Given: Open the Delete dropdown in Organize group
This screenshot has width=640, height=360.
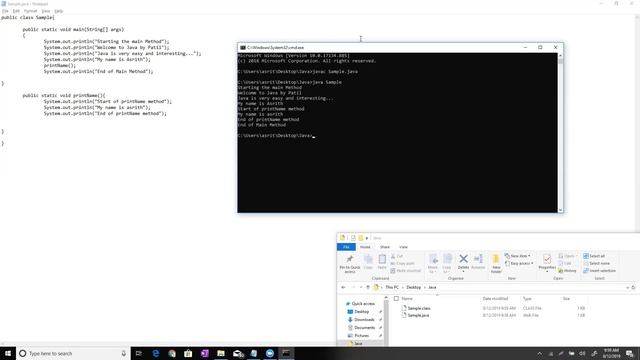Looking at the screenshot, I should point(463,271).
